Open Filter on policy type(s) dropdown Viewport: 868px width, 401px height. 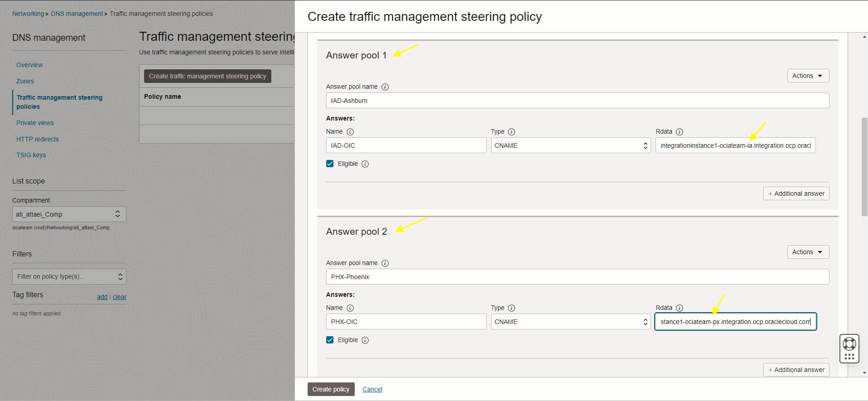click(69, 276)
